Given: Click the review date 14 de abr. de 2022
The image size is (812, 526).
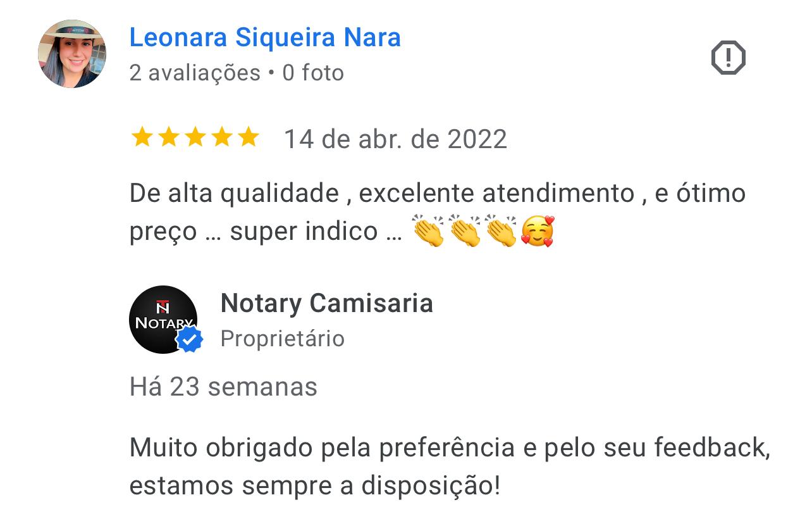Looking at the screenshot, I should point(395,139).
